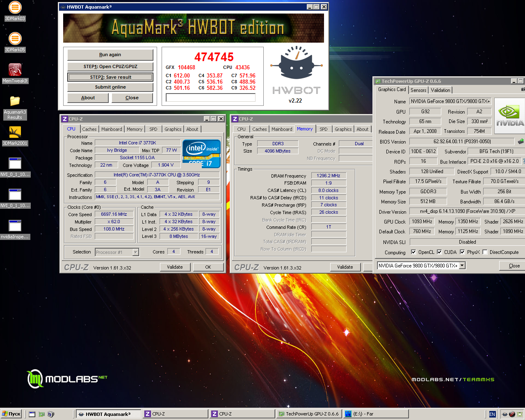Image resolution: width=525 pixels, height=420 pixels.
Task: Click Run again in Aquamark
Action: [x=110, y=55]
